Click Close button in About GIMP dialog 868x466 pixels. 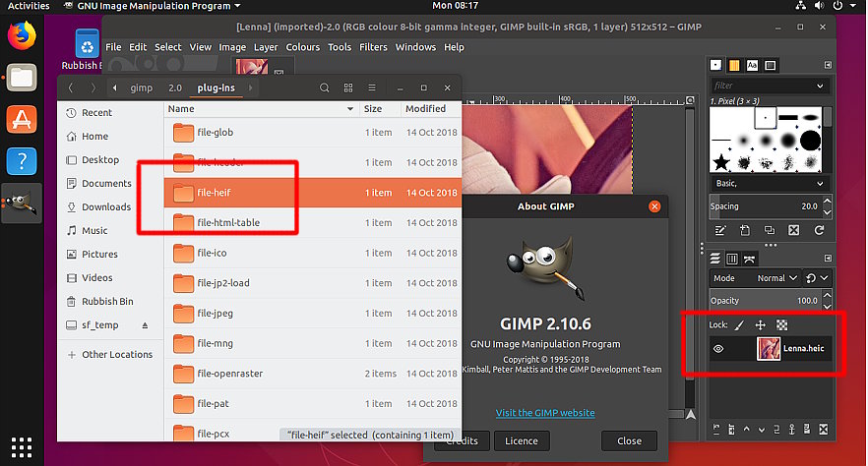click(630, 441)
